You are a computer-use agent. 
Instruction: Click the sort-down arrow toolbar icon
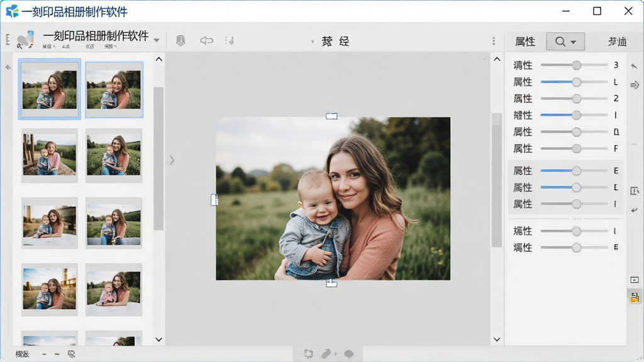(230, 40)
